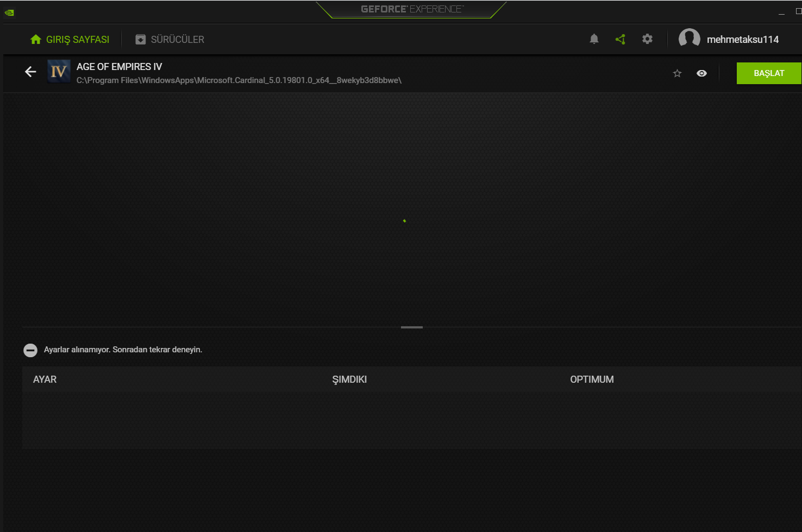Select the AYAR column header
Viewport: 802px width, 532px height.
click(x=45, y=379)
